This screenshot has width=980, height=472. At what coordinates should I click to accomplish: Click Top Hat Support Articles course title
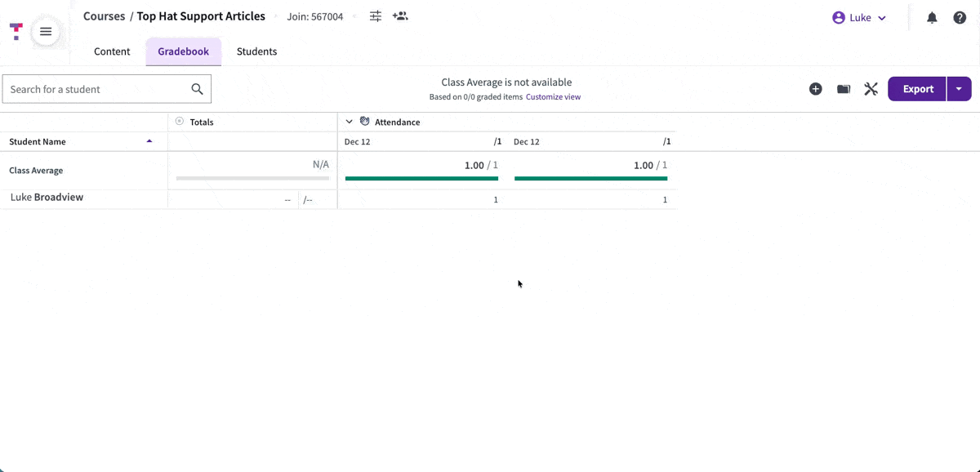point(201,16)
